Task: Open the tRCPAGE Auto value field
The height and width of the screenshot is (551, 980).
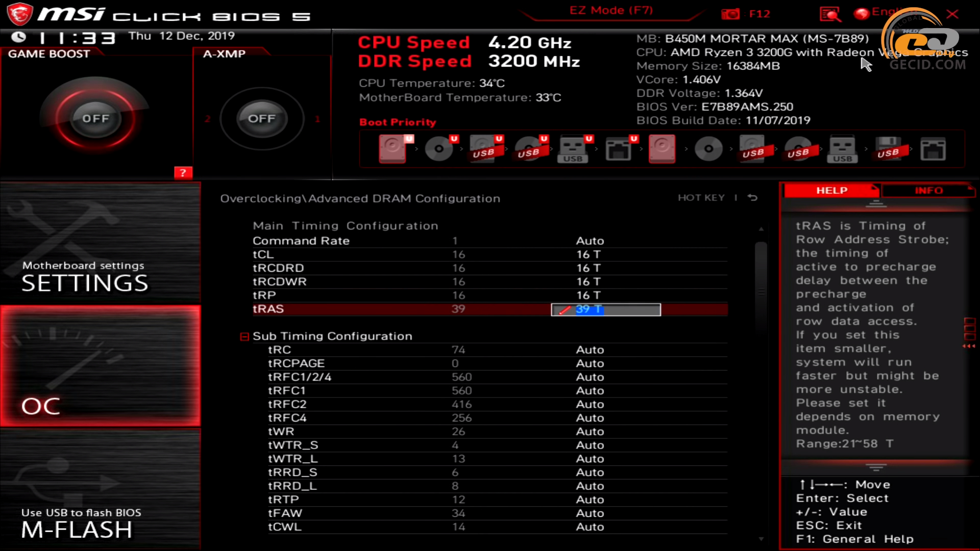Action: [590, 363]
